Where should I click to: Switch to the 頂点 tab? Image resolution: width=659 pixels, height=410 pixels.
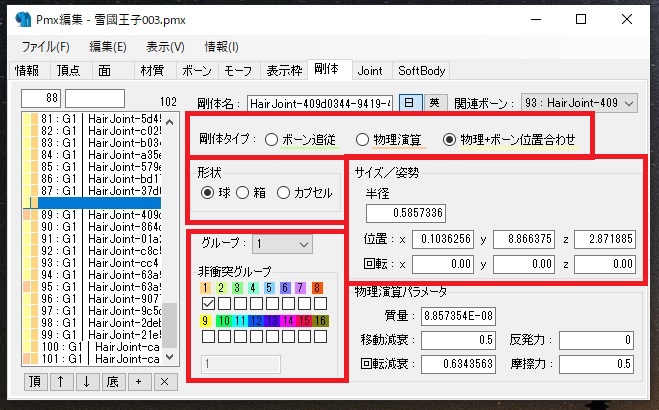click(69, 71)
